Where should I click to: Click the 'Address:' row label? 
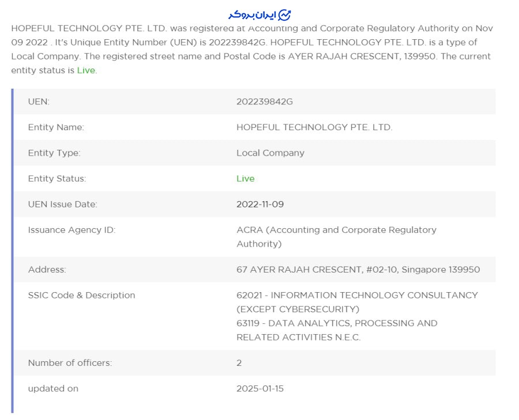pos(47,270)
